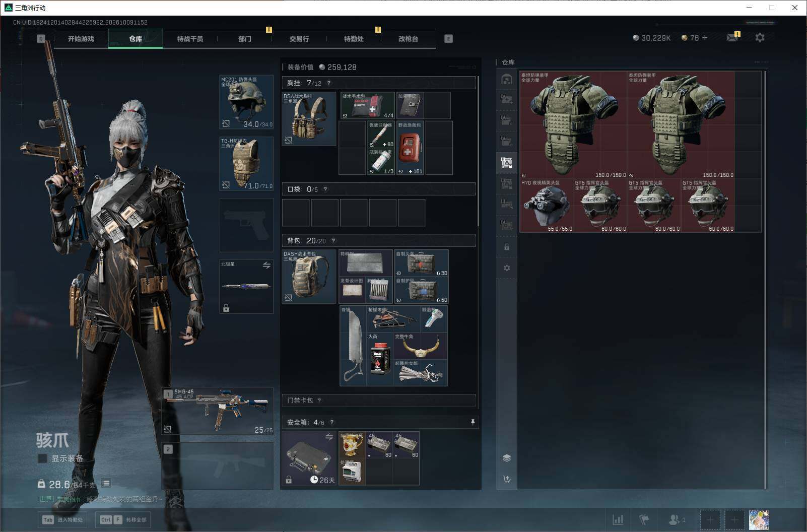807x532 pixels.
Task: Click the stack layers icon in warehouse sidebar
Action: tap(507, 458)
